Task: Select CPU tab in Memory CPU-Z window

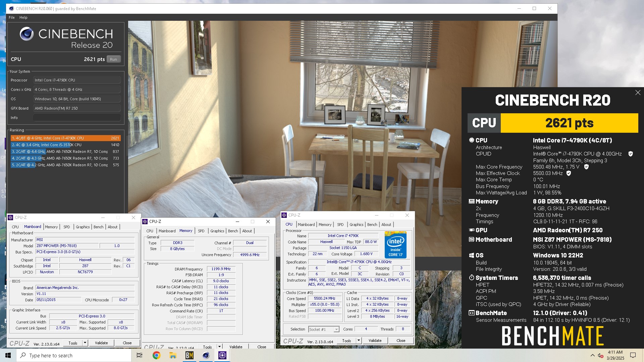Action: coord(150,231)
